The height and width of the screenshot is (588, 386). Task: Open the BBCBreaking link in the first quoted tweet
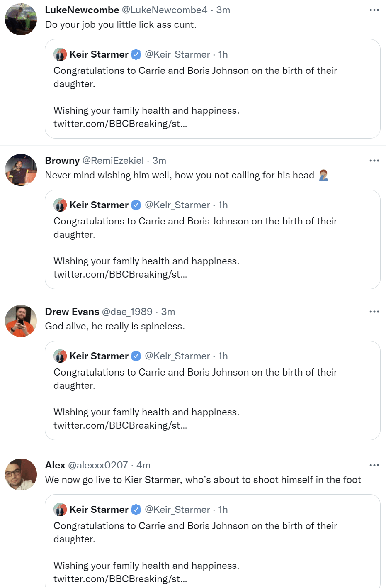[120, 124]
